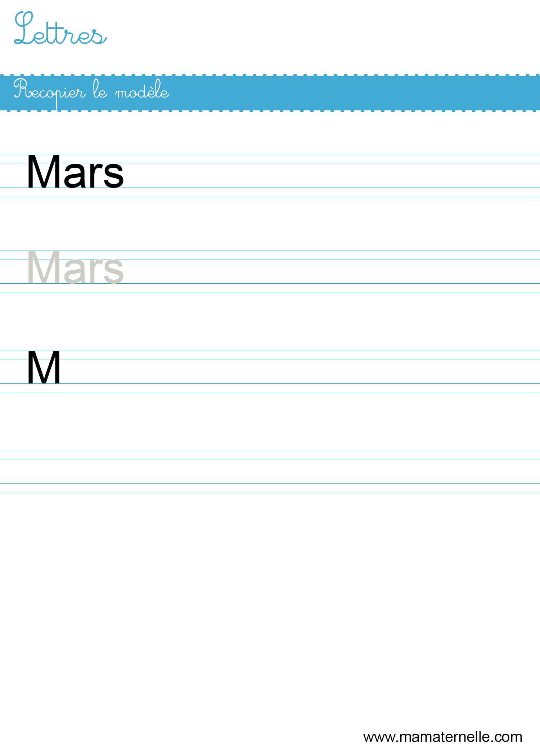Viewport: 540px width, 756px height.
Task: Click the empty right part of the blue banner
Action: click(x=355, y=93)
